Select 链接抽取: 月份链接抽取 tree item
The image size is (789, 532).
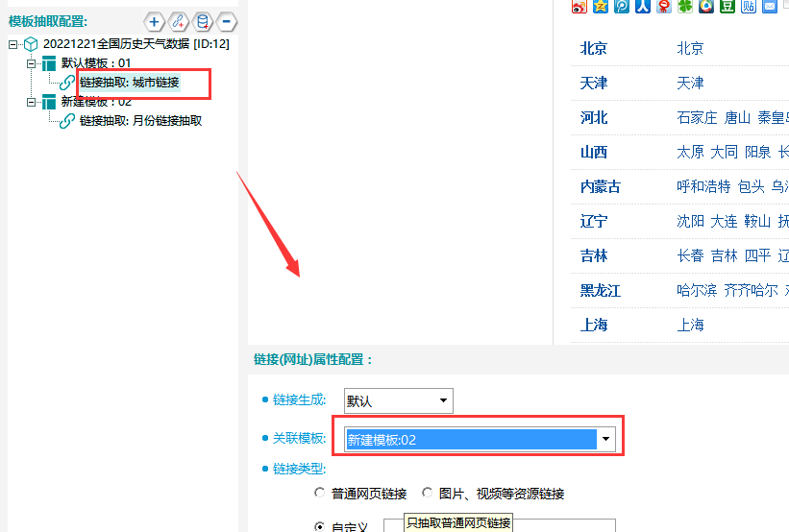click(x=140, y=121)
